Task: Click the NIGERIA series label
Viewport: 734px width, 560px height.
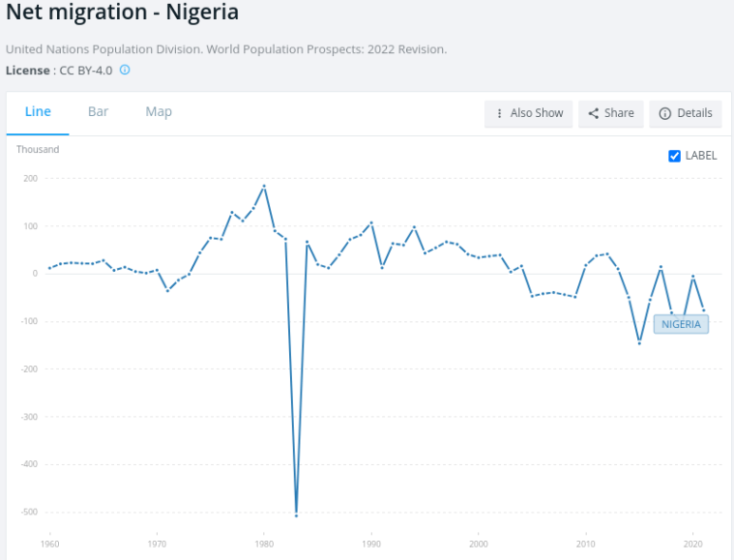Action: [x=681, y=324]
